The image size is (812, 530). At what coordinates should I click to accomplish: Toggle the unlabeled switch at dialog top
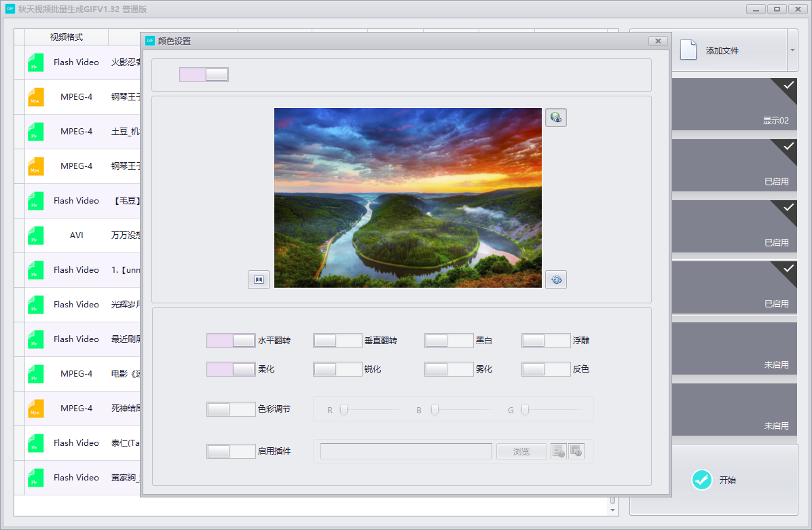[204, 75]
